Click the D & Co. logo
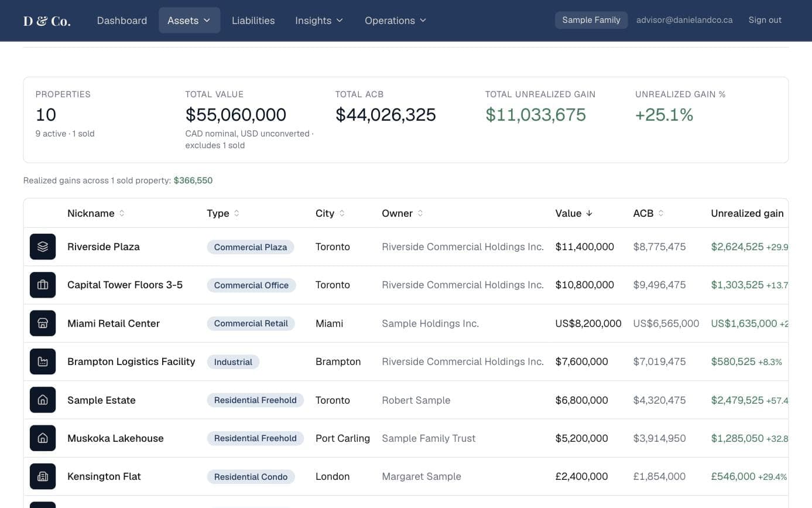Image resolution: width=812 pixels, height=508 pixels. pyautogui.click(x=47, y=21)
